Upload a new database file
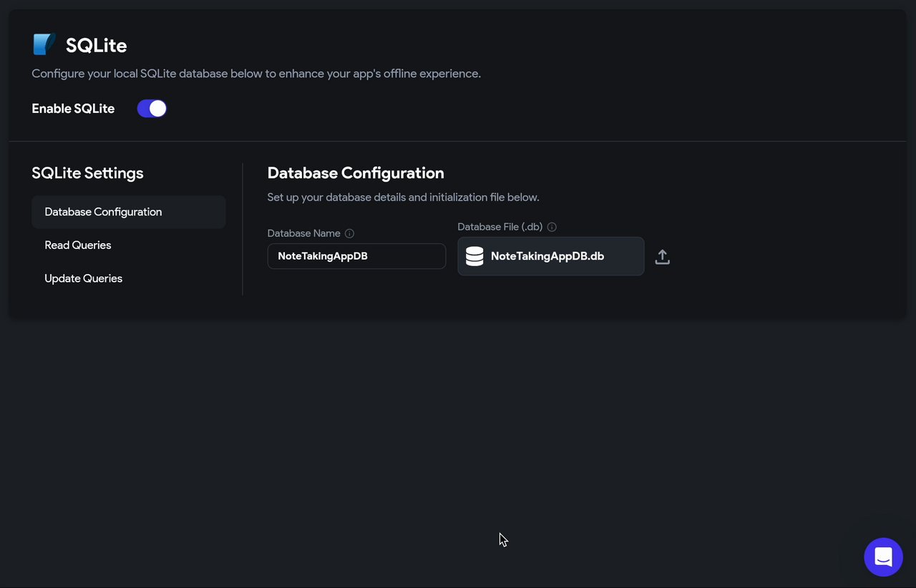916x588 pixels. click(663, 257)
